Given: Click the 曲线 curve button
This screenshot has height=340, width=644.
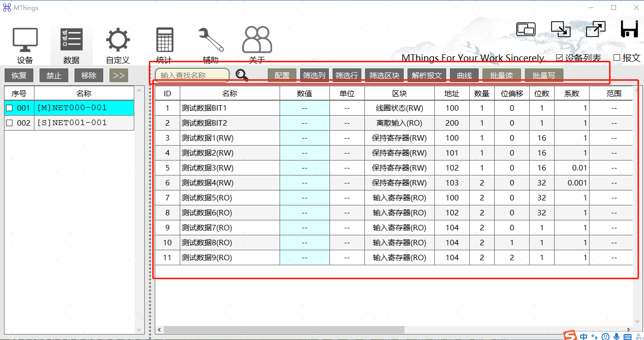Looking at the screenshot, I should (x=464, y=76).
